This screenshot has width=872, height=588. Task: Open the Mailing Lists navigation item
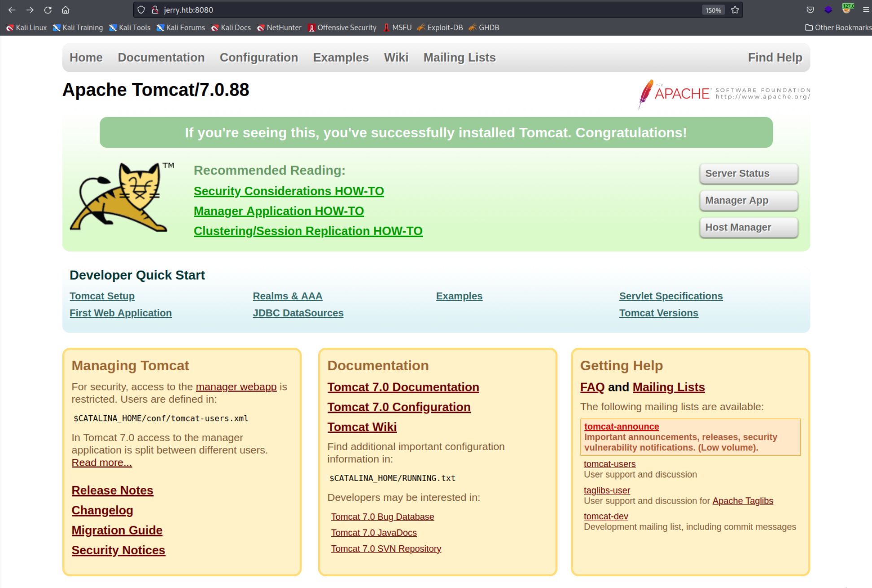click(x=460, y=57)
